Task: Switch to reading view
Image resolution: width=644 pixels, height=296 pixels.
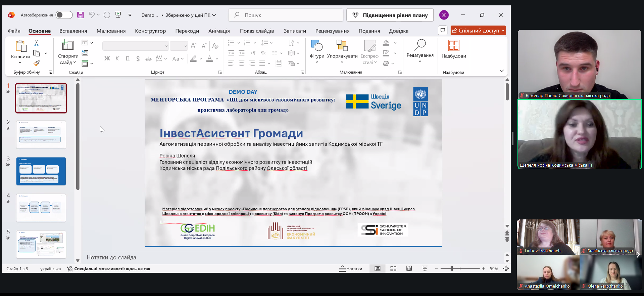Action: (x=409, y=268)
